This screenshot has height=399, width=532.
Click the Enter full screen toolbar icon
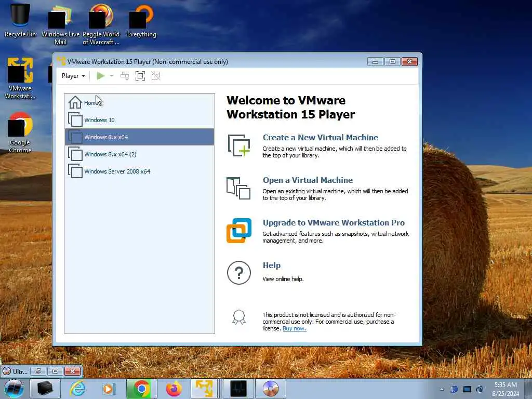(x=140, y=76)
